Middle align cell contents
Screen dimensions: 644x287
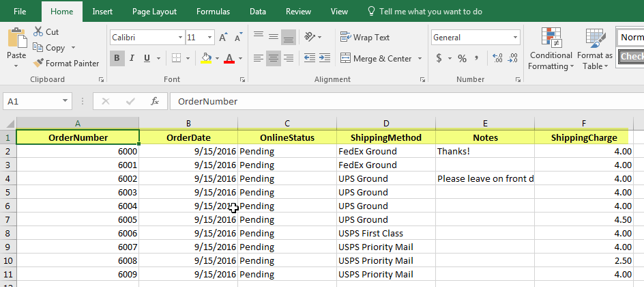[274, 38]
